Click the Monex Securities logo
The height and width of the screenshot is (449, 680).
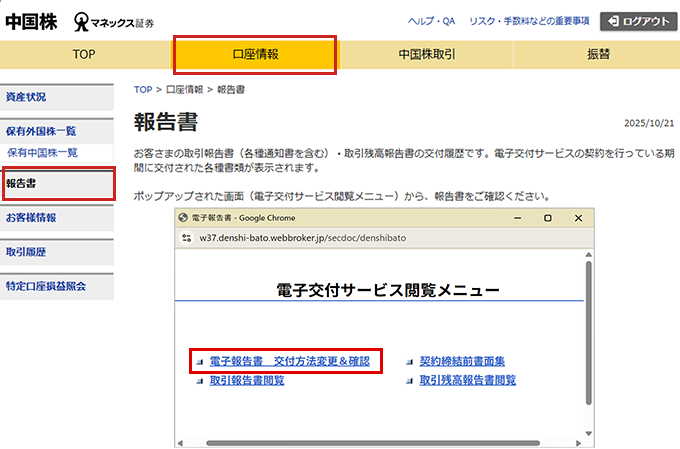(114, 22)
